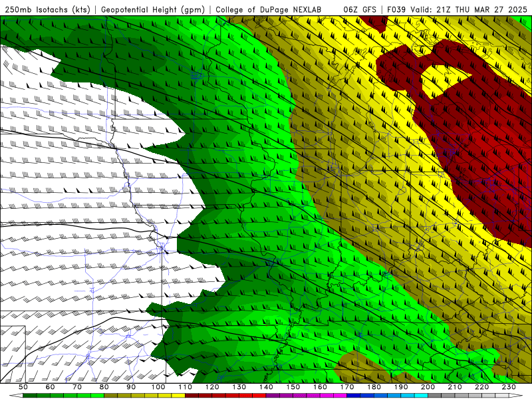Click the '150' value on the color scale
The width and height of the screenshot is (532, 399).
pyautogui.click(x=293, y=387)
